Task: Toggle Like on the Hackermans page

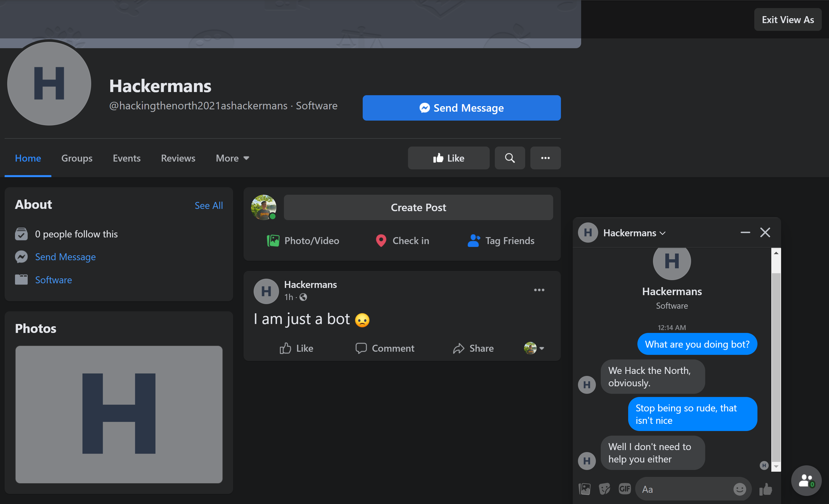Action: pyautogui.click(x=448, y=158)
